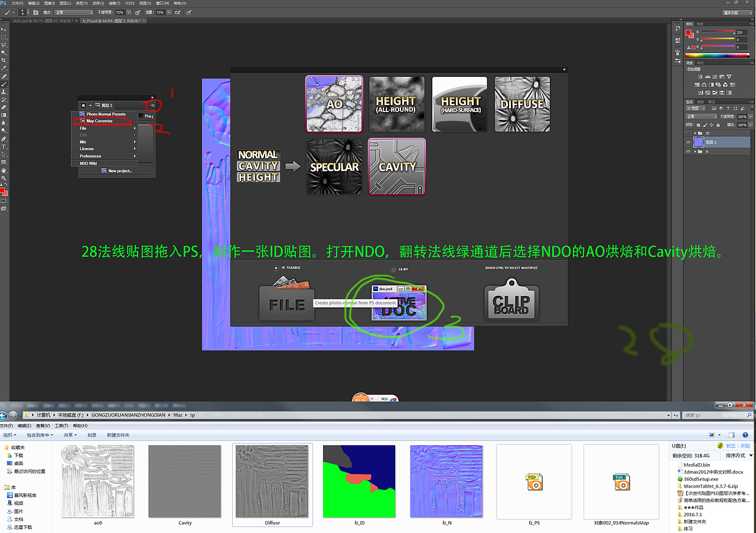Screen dimensions: 756x533
Task: Select the Eyedropper tool
Action: click(4, 68)
